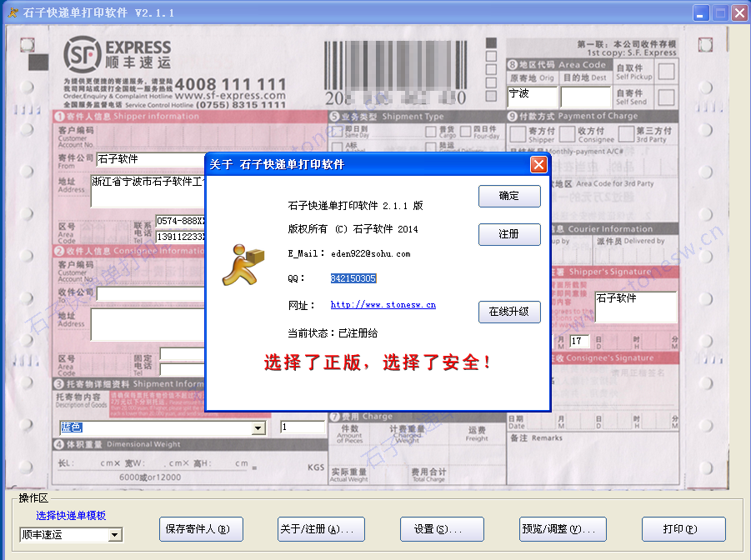This screenshot has width=751, height=560.
Task: Click the 注册 register button
Action: [x=509, y=234]
